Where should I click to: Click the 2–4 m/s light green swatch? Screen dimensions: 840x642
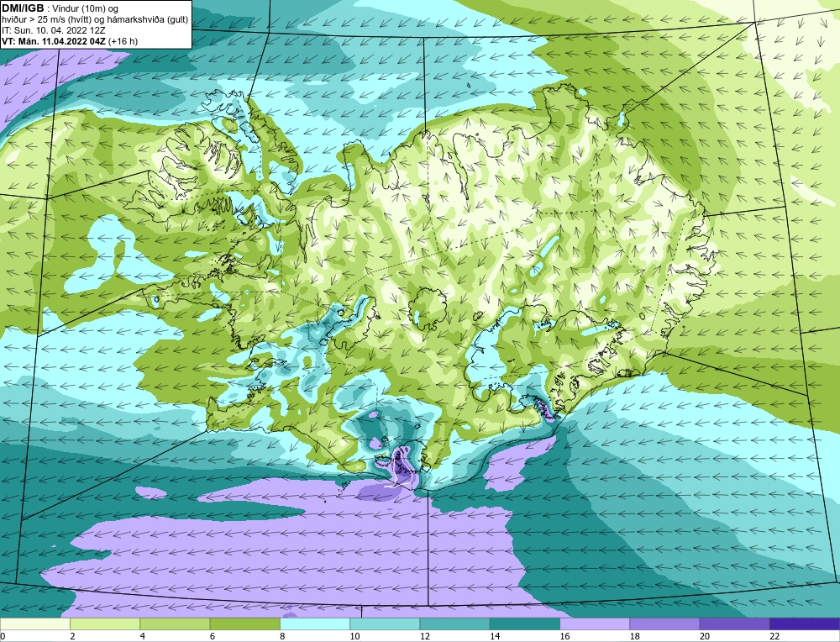(105, 624)
